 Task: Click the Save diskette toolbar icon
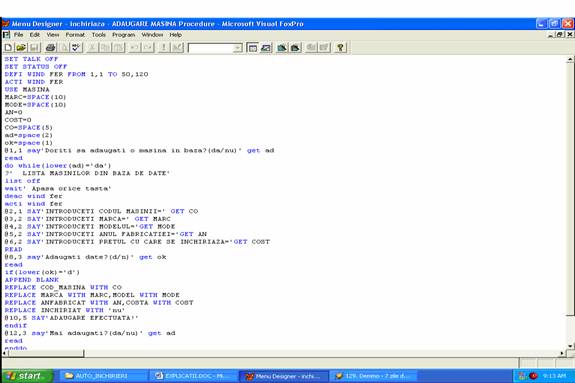34,47
